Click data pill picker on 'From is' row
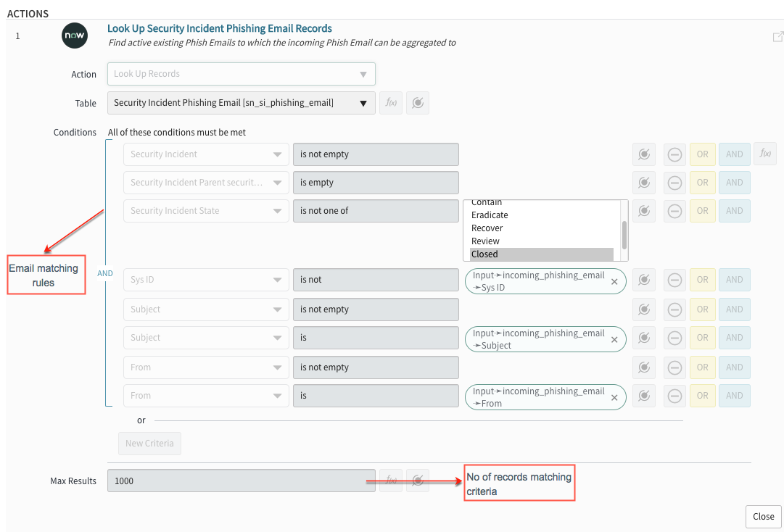784x532 pixels. pyautogui.click(x=644, y=396)
